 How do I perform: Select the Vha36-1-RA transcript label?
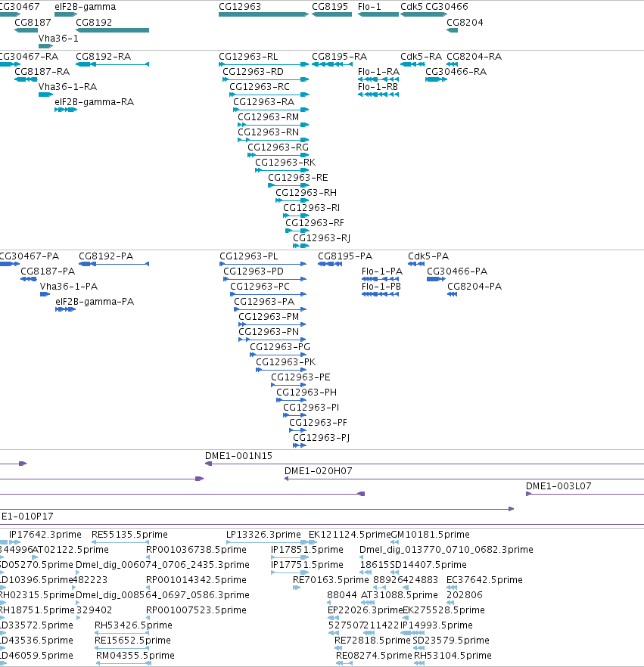(x=67, y=87)
